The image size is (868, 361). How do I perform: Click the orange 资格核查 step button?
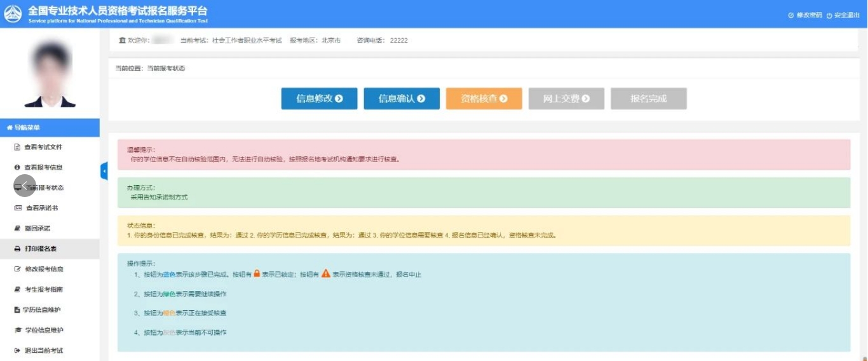(484, 99)
